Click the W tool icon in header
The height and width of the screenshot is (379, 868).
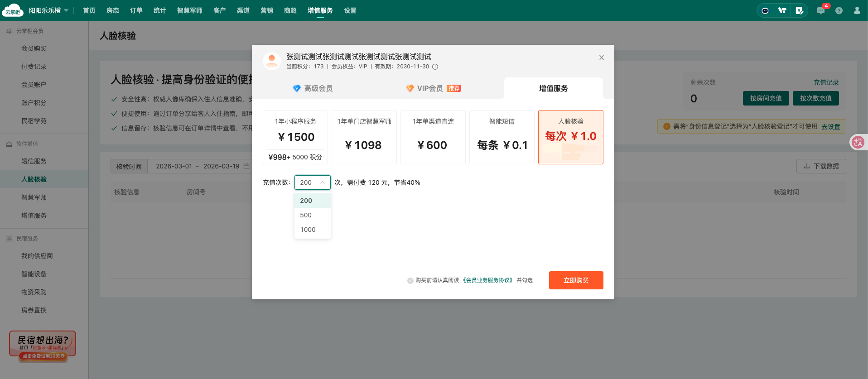pos(782,10)
